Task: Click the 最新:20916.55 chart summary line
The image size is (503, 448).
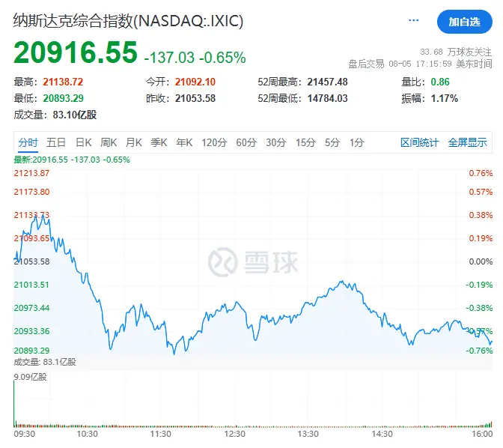Action: coord(72,160)
